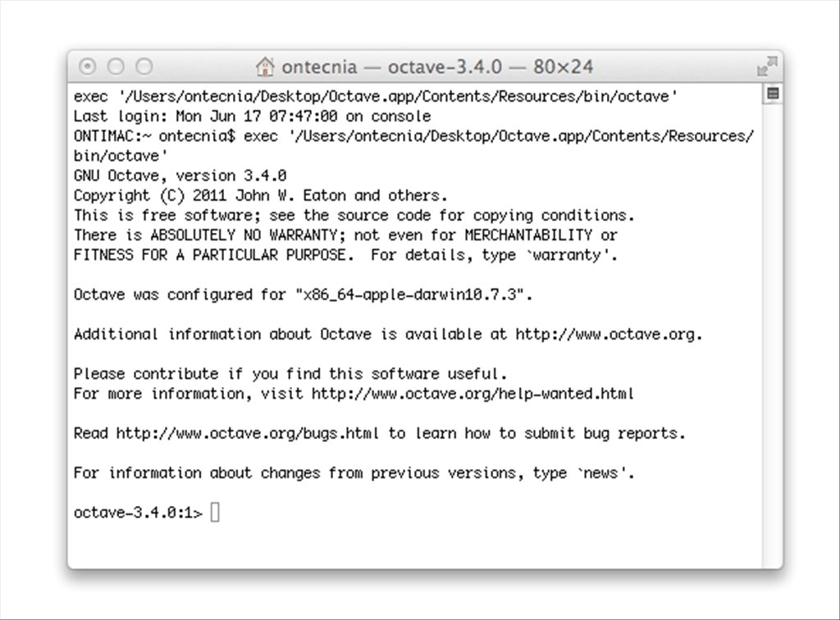
Task: Click the text 'GNU Octave, version 3.4.0'
Action: tap(180, 176)
